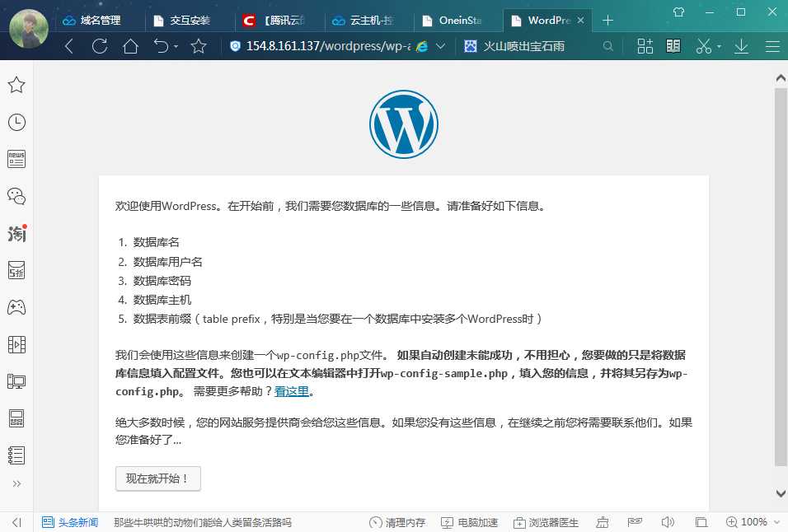Open 头条新闻 in the status bar

click(70, 522)
